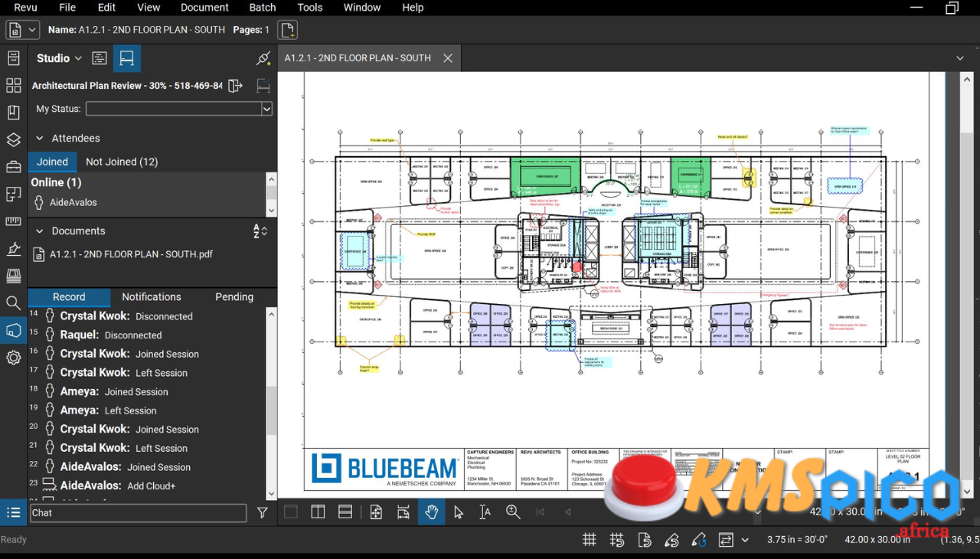Click the Ready status text
This screenshot has width=980, height=559.
(x=14, y=540)
